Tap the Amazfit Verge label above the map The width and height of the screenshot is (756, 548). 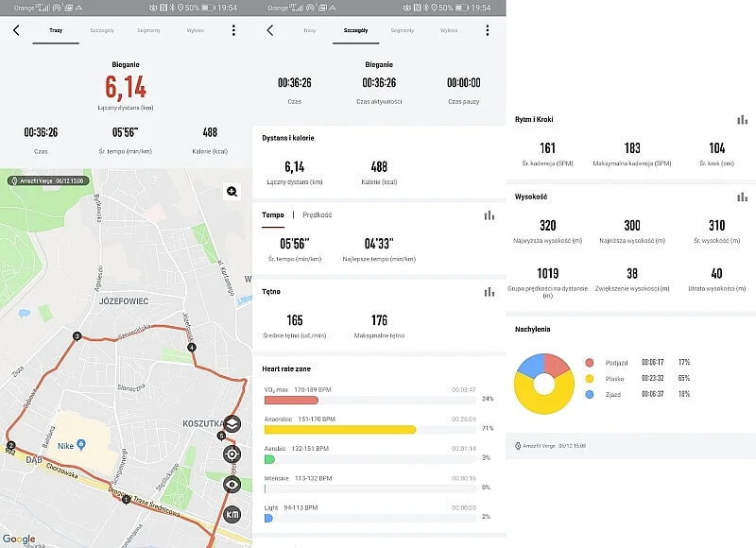(x=45, y=180)
